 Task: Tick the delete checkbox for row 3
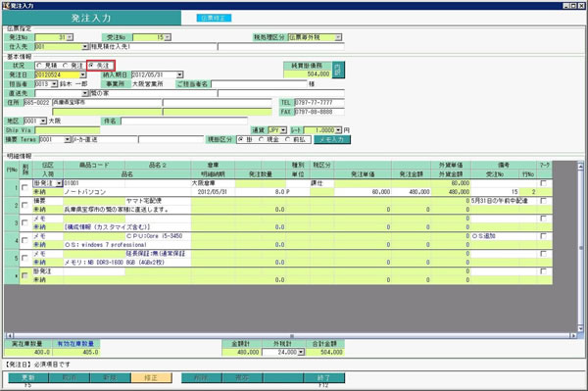24,222
